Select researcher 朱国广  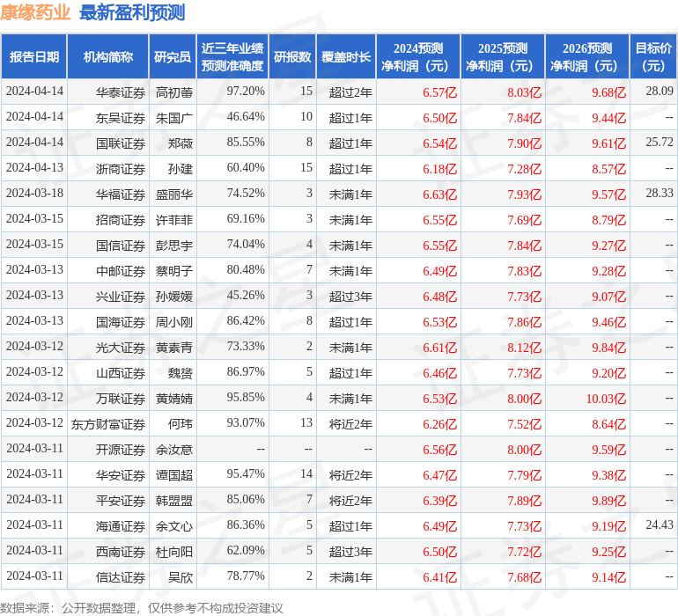tap(174, 118)
